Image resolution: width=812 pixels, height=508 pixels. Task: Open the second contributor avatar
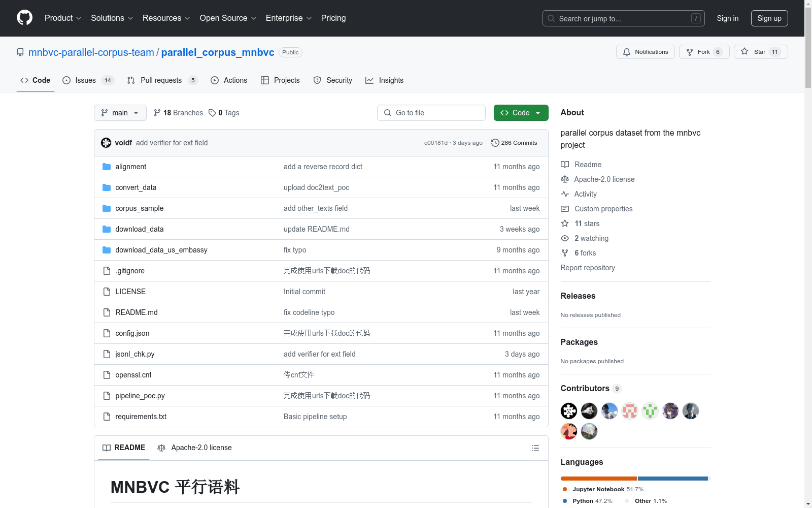(589, 411)
